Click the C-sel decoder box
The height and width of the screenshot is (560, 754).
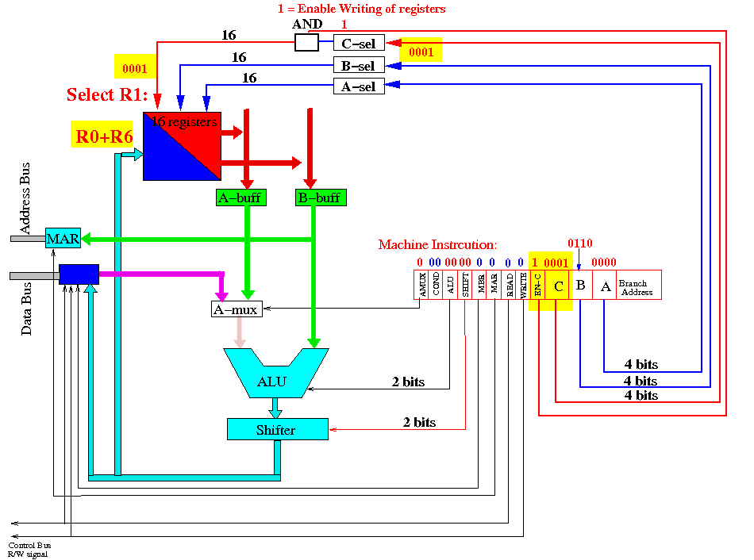(359, 44)
